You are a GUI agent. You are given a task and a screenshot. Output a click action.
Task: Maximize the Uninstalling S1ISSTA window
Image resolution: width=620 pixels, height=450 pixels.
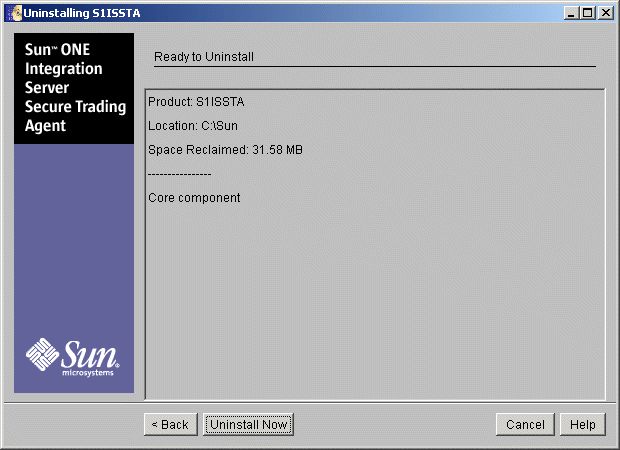588,13
